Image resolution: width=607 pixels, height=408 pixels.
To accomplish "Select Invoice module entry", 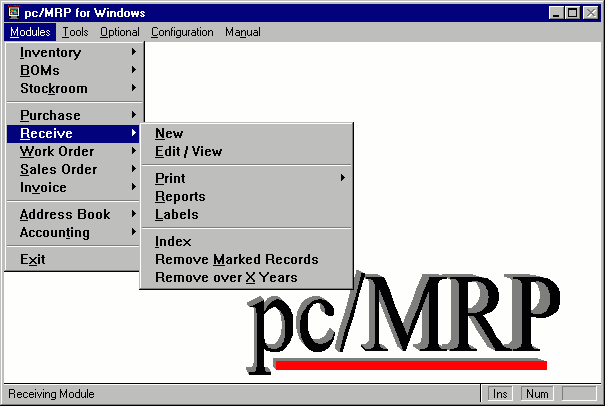I will pyautogui.click(x=74, y=188).
